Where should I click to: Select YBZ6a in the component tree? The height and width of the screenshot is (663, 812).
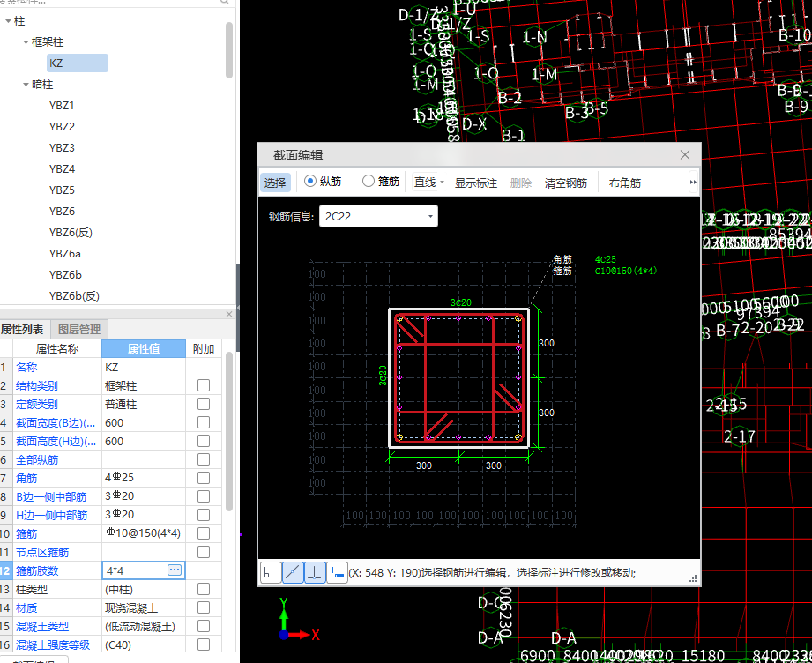click(x=64, y=254)
